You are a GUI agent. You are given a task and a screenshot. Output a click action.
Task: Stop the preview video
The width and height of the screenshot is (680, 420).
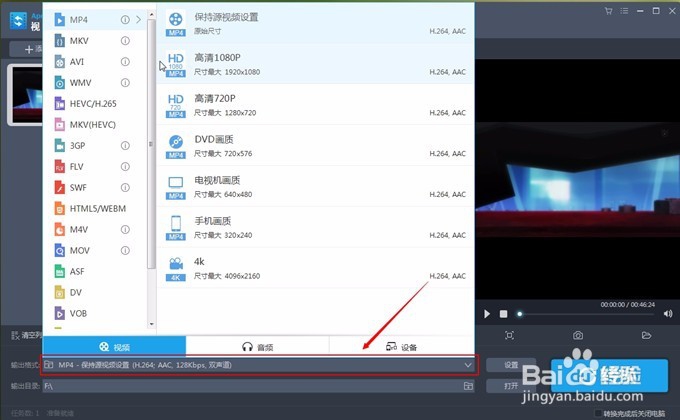[x=503, y=314]
